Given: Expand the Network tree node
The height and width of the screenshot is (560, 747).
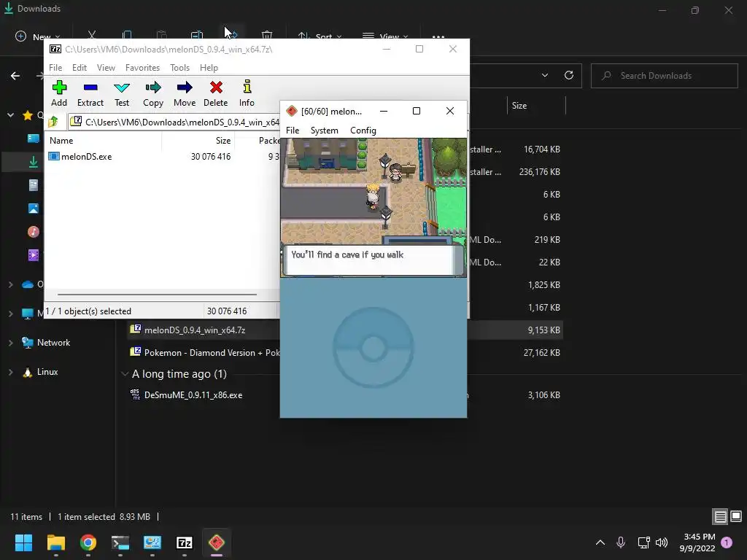Looking at the screenshot, I should click(10, 343).
